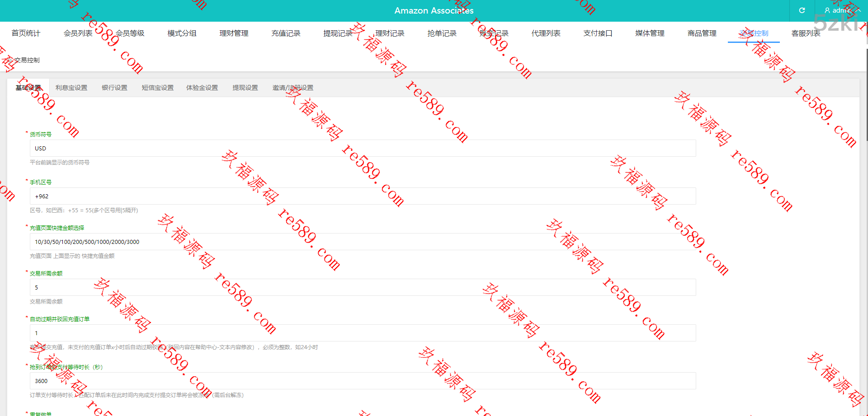Screen dimensions: 868x416
Task: Select the 体验金设置 tab
Action: [202, 88]
